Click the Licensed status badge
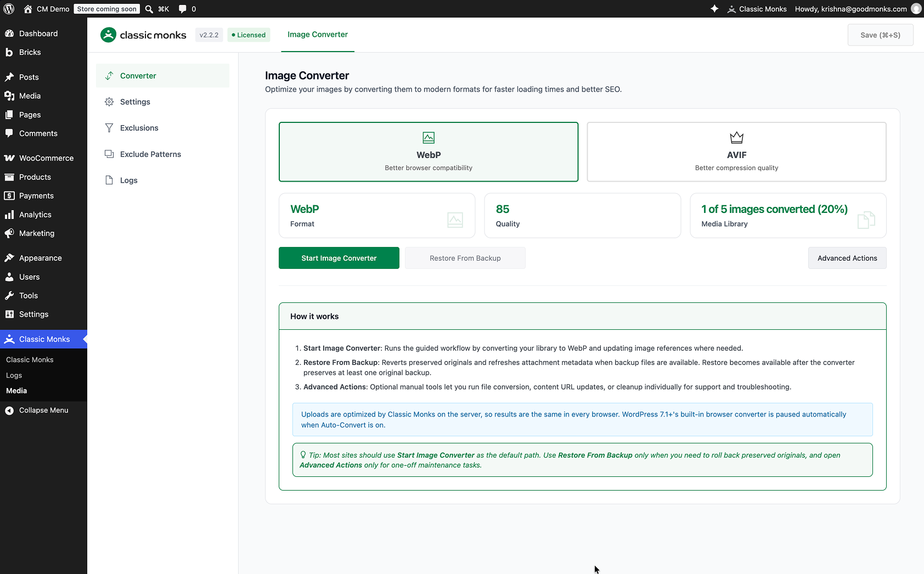The image size is (924, 574). 249,35
